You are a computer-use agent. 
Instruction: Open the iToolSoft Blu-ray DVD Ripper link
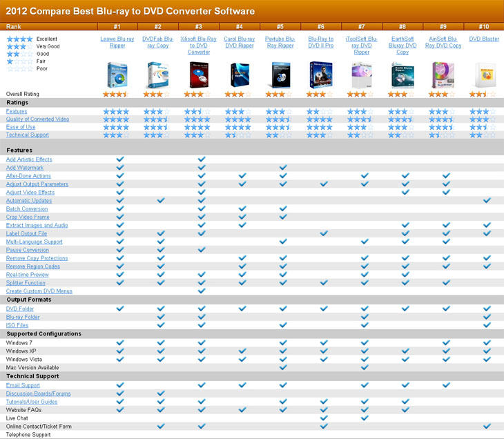click(x=362, y=46)
